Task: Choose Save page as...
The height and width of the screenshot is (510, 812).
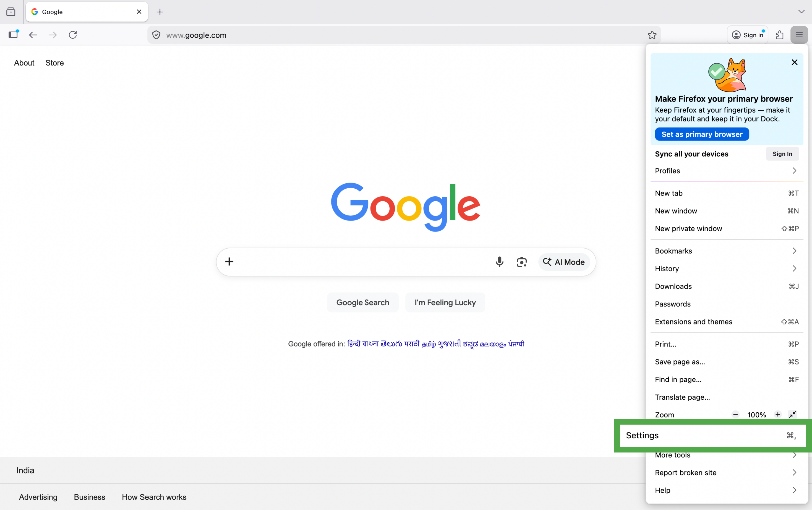Action: [727, 362]
